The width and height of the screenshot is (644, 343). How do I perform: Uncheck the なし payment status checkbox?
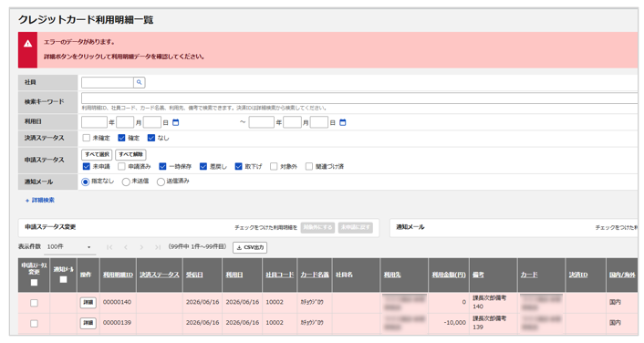click(x=151, y=138)
